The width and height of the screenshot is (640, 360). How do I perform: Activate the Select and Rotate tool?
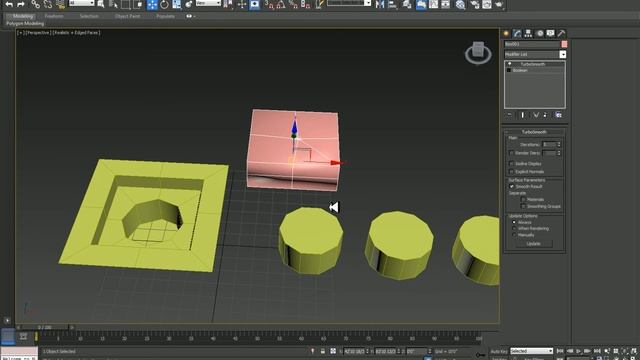pyautogui.click(x=164, y=4)
